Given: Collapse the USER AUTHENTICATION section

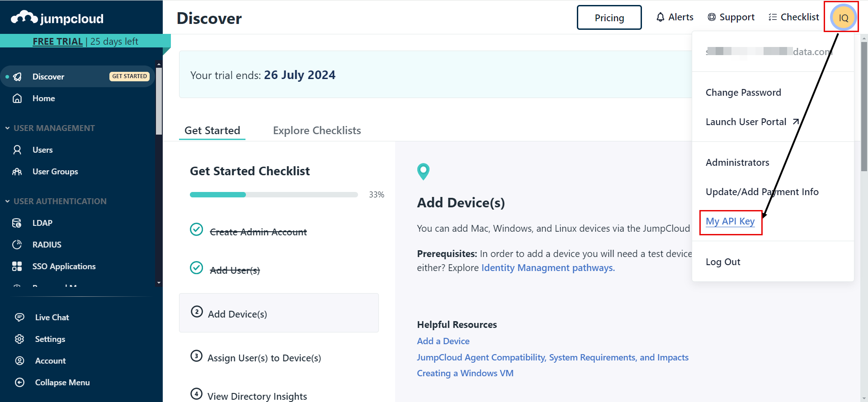Looking at the screenshot, I should point(8,201).
